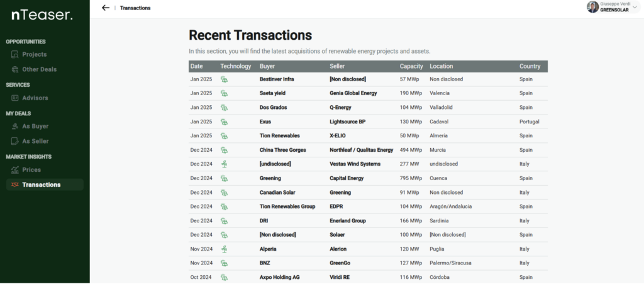Click wind icon in Alperia row
644x284 pixels.
[224, 249]
